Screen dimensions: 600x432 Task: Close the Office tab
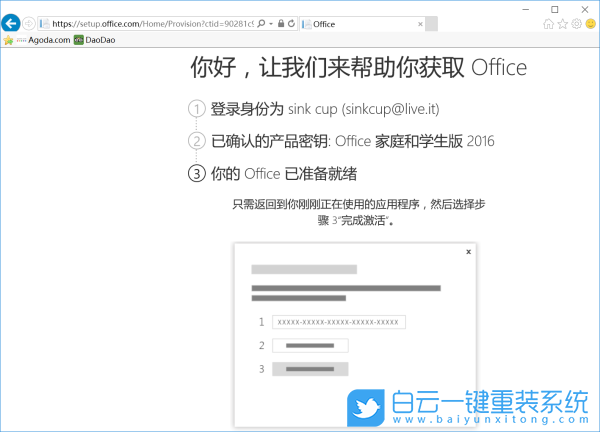click(x=420, y=24)
